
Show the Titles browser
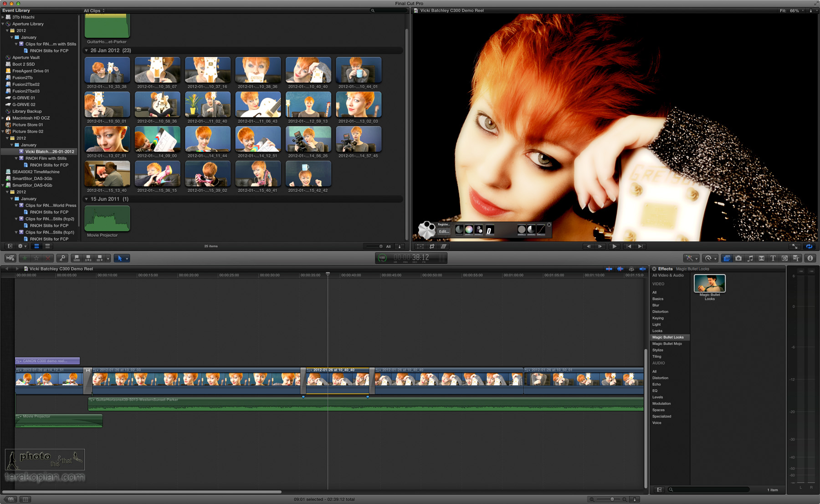click(x=773, y=258)
